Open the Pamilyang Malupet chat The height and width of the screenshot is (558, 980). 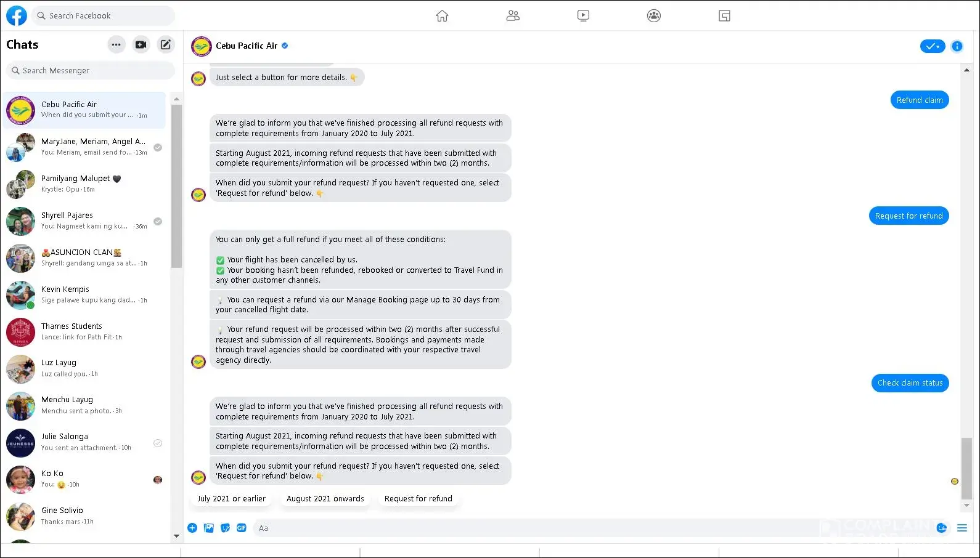click(x=84, y=184)
